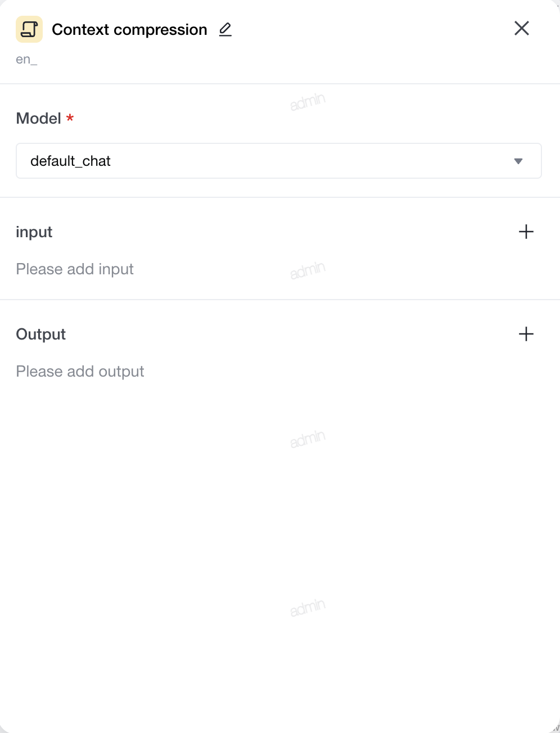560x733 pixels.
Task: Add a new output with plus icon
Action: pos(526,334)
